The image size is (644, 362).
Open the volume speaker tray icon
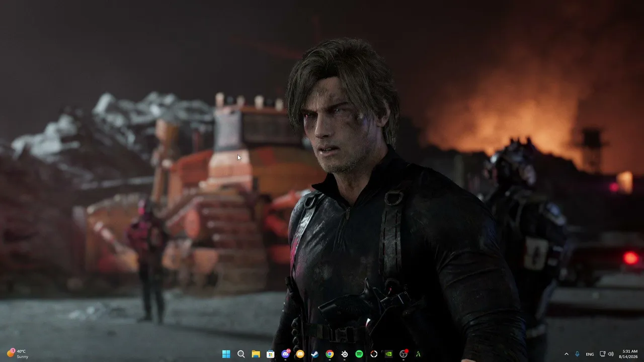(611, 354)
